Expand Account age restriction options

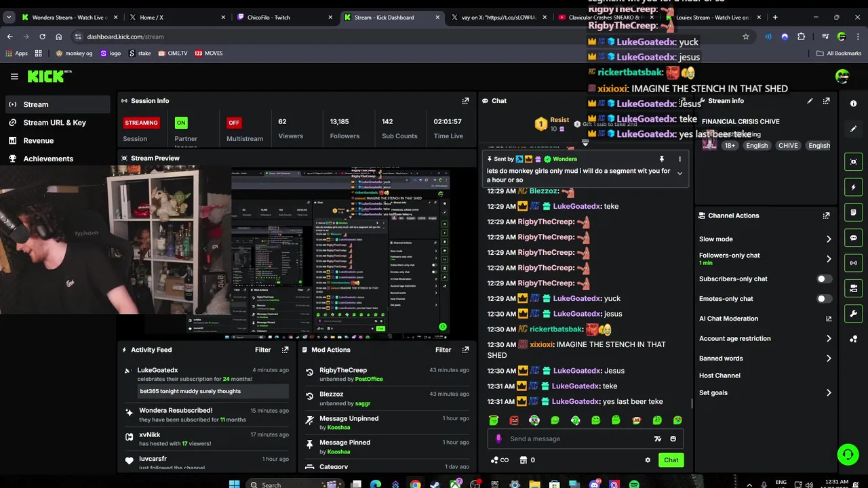click(829, 339)
